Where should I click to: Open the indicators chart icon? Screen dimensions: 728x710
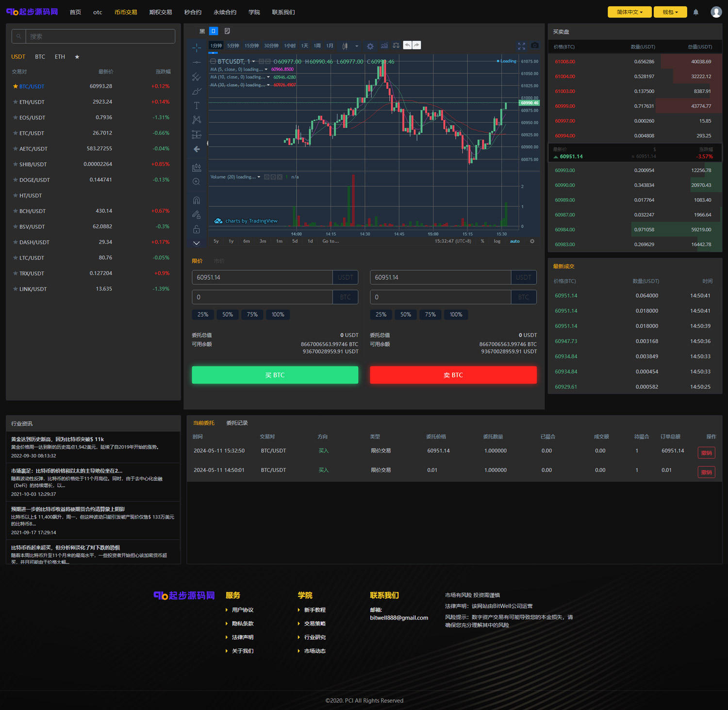pos(384,46)
